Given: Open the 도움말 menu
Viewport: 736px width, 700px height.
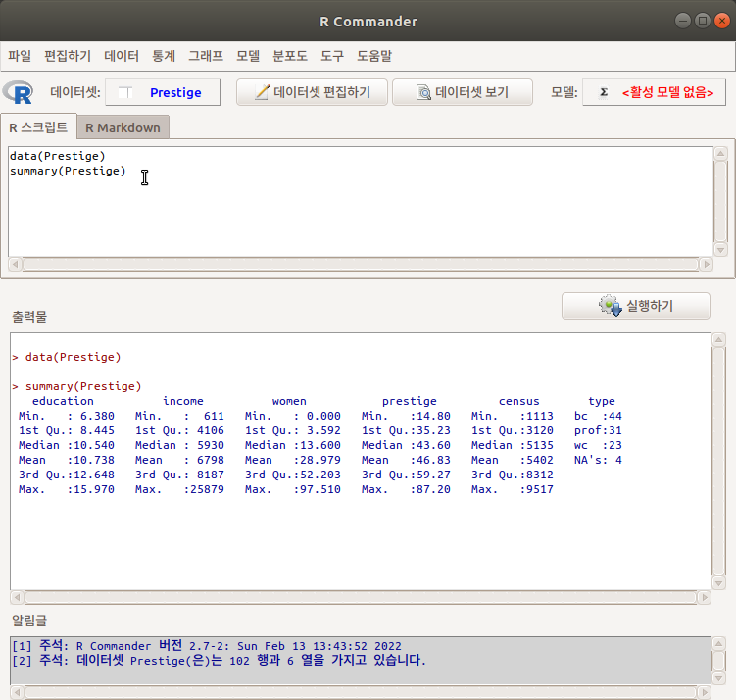Looking at the screenshot, I should tap(374, 56).
